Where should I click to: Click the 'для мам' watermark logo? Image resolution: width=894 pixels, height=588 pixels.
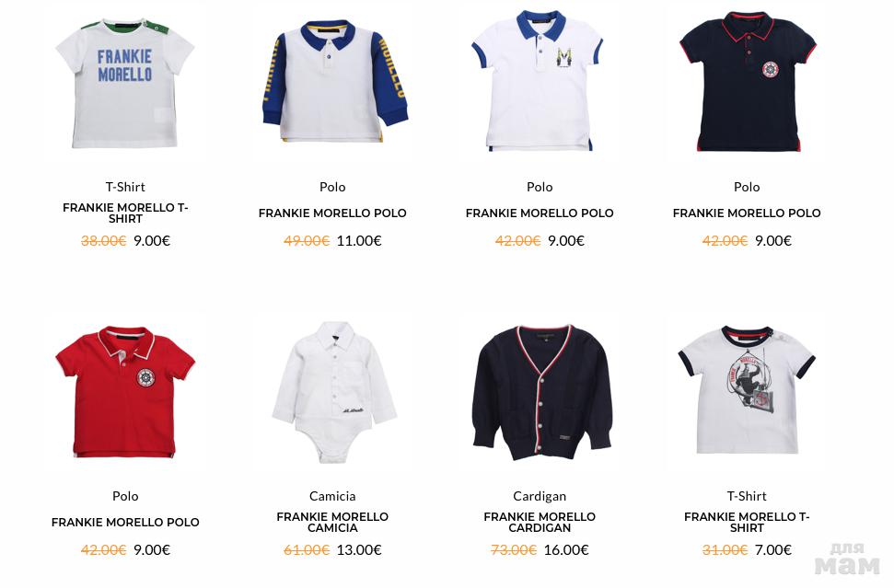(x=847, y=560)
